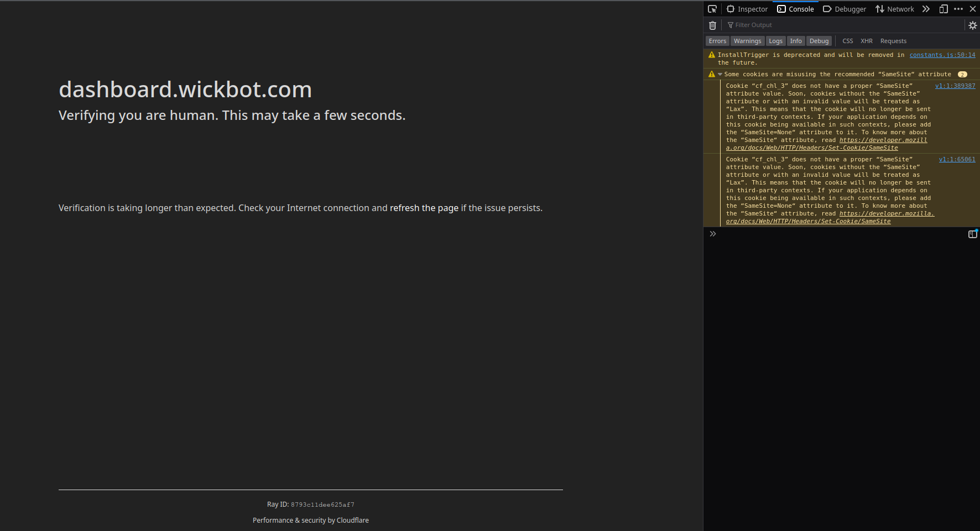The width and height of the screenshot is (980, 531).
Task: Click the "Verifying you are human" text
Action: (232, 115)
